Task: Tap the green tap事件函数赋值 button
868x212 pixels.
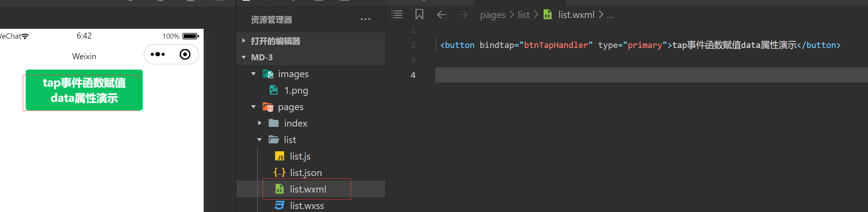Action: click(84, 90)
